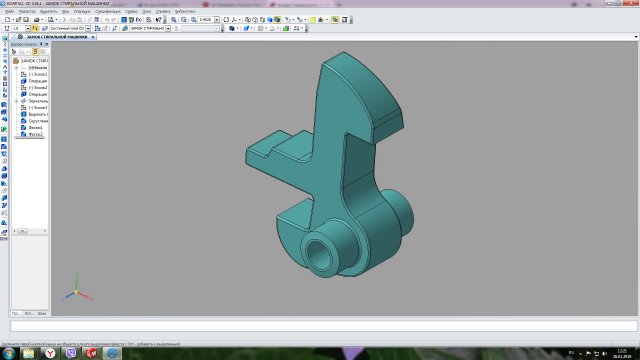Select Фаска:2 chamfer item
640x360 pixels.
[x=34, y=134]
